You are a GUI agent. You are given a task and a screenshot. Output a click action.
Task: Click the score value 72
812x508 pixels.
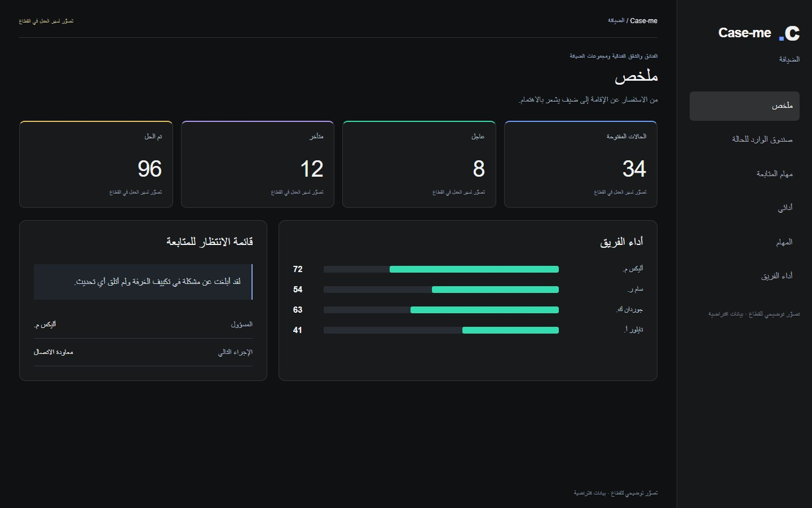(x=298, y=269)
